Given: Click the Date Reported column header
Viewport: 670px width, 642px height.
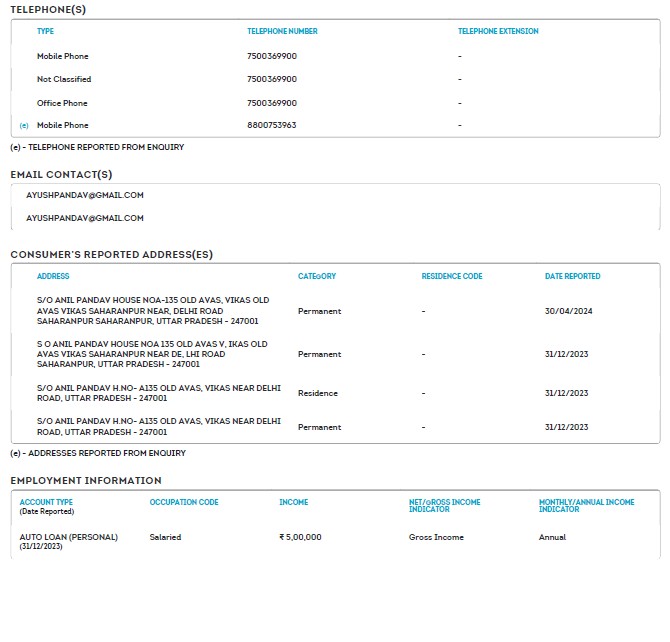Looking at the screenshot, I should [x=572, y=276].
